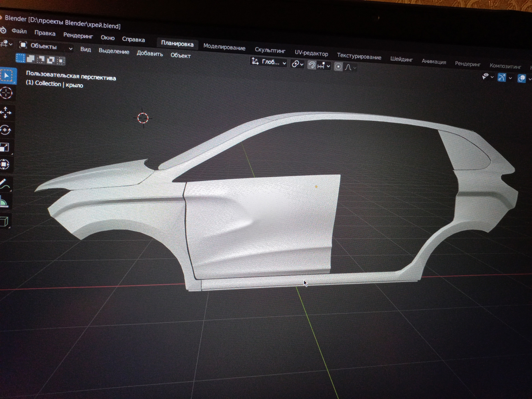Open proportional falloff curve icon
Screen dimensions: 532x399
(x=348, y=67)
